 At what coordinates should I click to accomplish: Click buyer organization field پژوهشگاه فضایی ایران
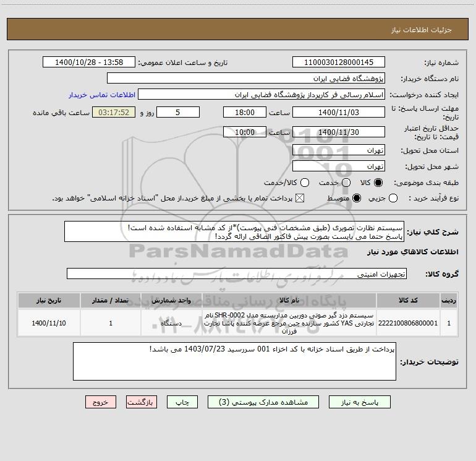pos(246,79)
